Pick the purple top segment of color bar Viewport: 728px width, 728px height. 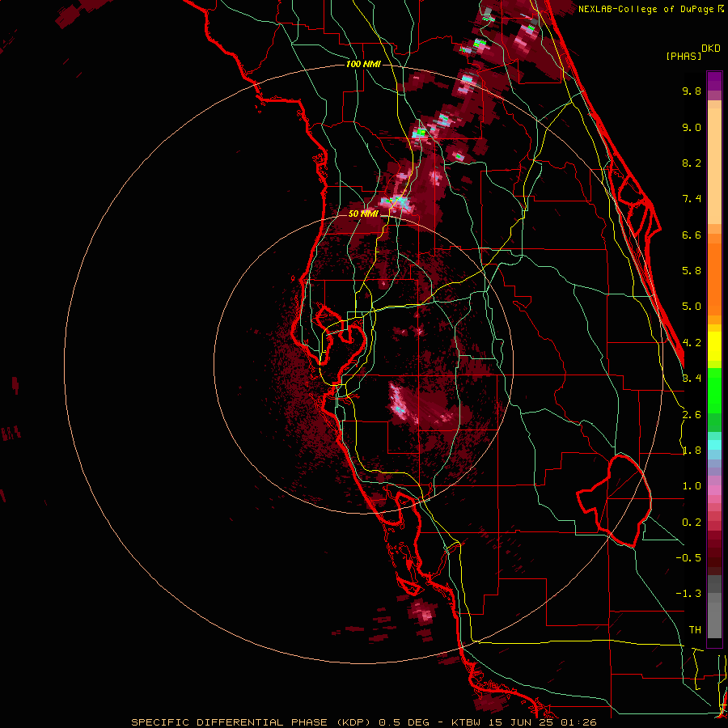point(714,81)
